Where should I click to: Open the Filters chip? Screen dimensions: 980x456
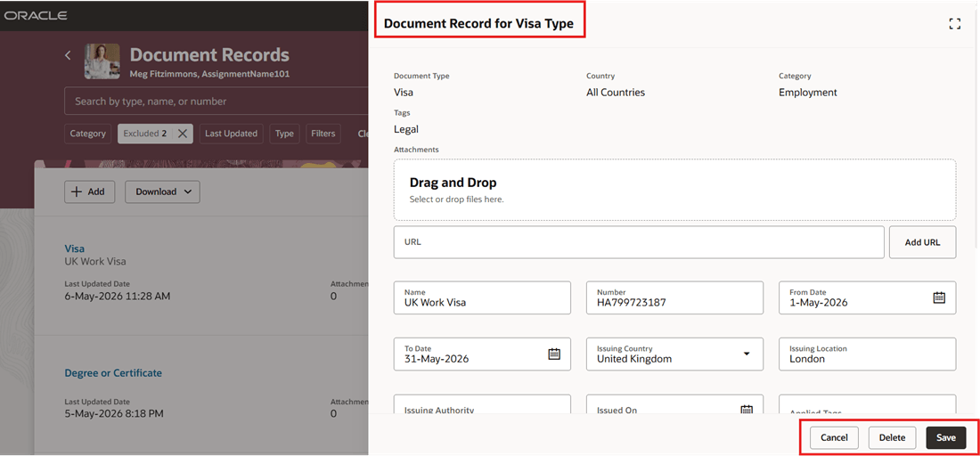click(x=323, y=134)
